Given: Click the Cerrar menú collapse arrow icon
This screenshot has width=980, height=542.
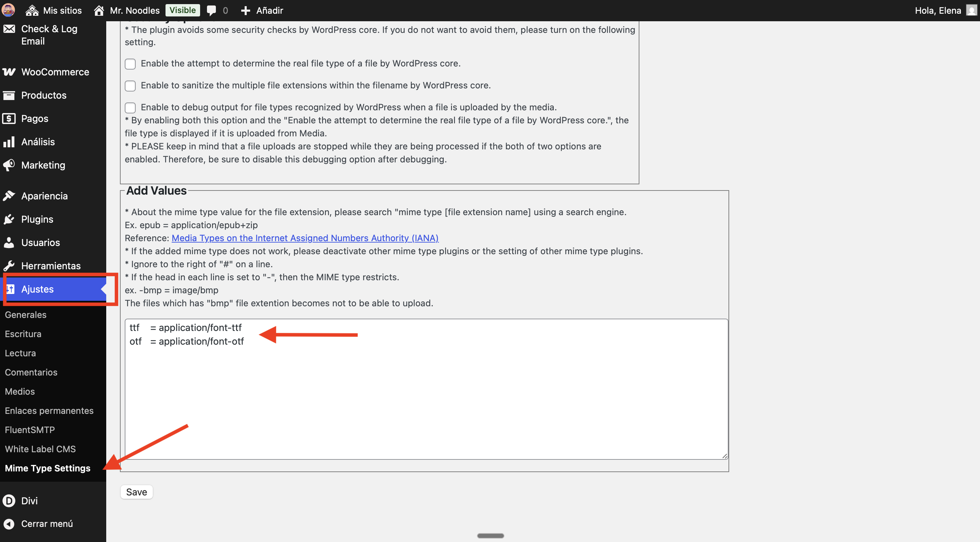Looking at the screenshot, I should point(9,524).
